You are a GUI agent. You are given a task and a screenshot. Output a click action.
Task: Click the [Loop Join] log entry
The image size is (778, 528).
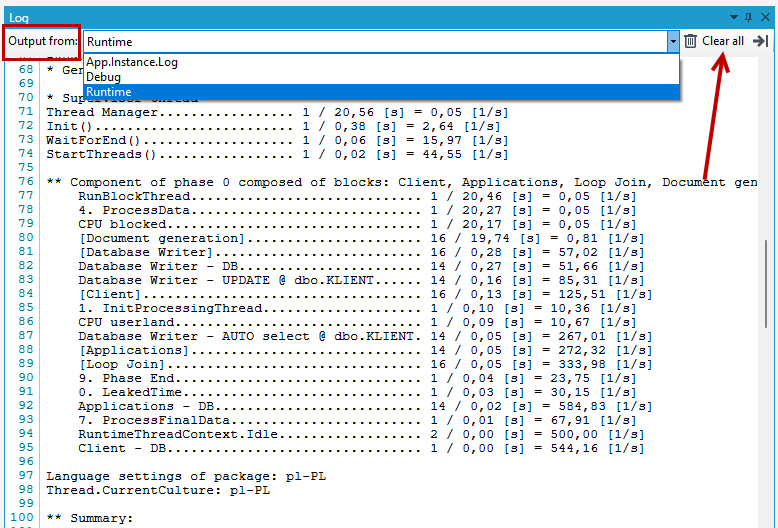click(x=365, y=364)
